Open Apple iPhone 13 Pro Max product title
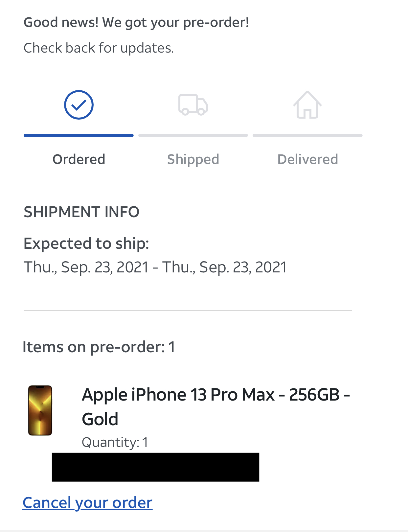Viewport: 408px width, 532px height. (216, 407)
